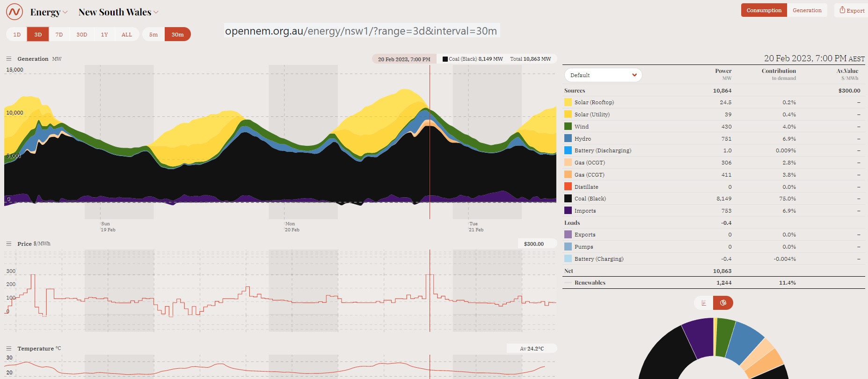This screenshot has width=868, height=379.
Task: Switch to donut chart view icon
Action: (x=723, y=303)
